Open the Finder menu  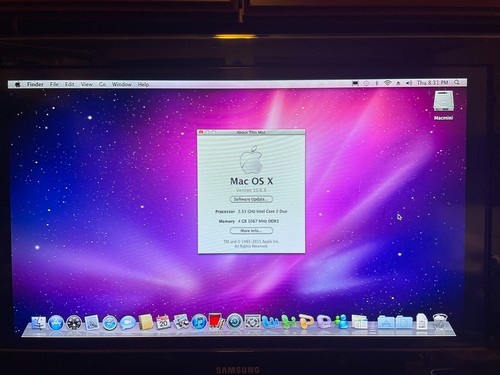pyautogui.click(x=35, y=84)
